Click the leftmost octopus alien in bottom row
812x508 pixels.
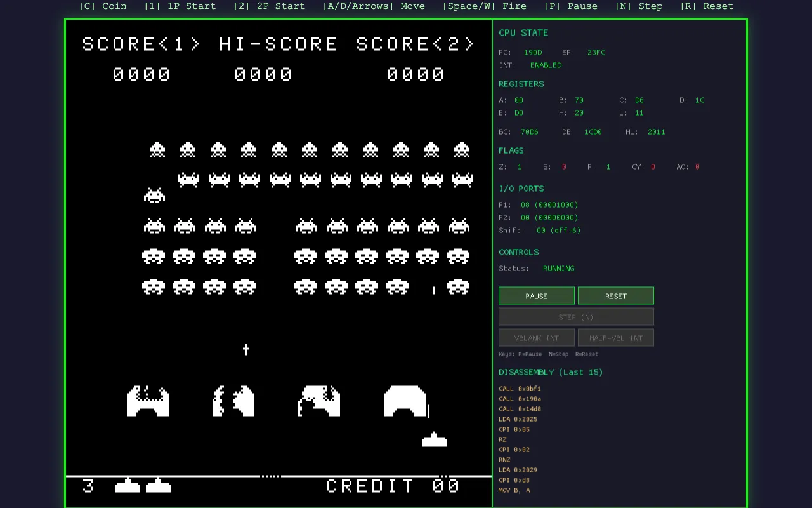[154, 287]
